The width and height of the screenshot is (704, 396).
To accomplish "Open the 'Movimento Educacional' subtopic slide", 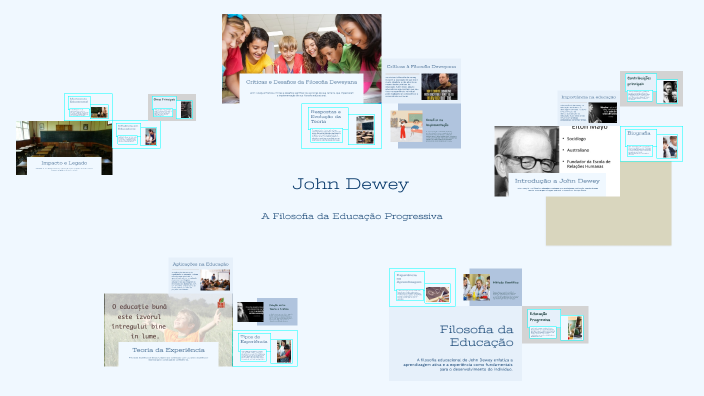I will [x=88, y=107].
